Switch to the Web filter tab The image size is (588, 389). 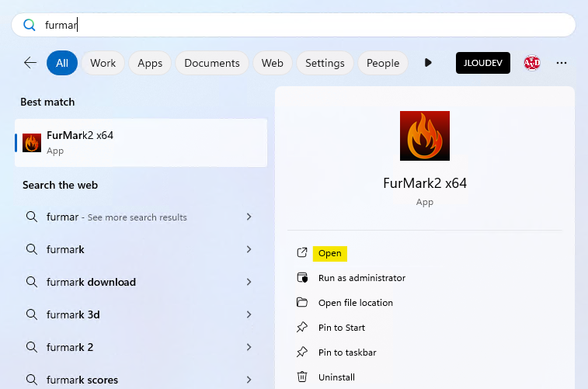[272, 63]
